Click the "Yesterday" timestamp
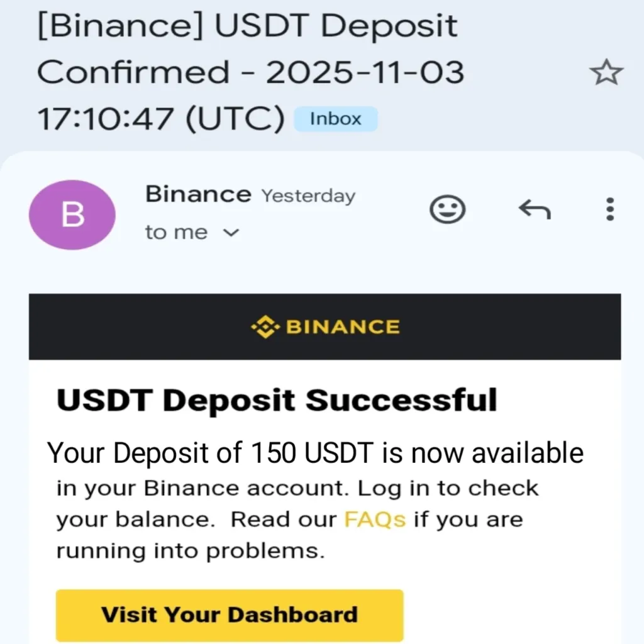 click(x=308, y=196)
